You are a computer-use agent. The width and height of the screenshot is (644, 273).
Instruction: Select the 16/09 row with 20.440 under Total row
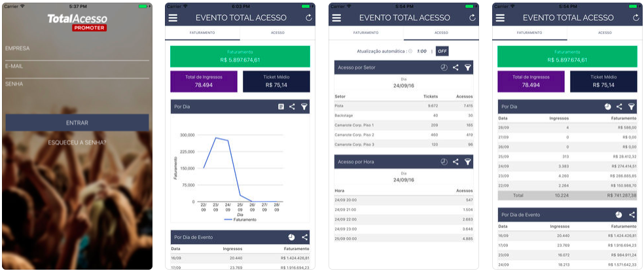pyautogui.click(x=567, y=236)
